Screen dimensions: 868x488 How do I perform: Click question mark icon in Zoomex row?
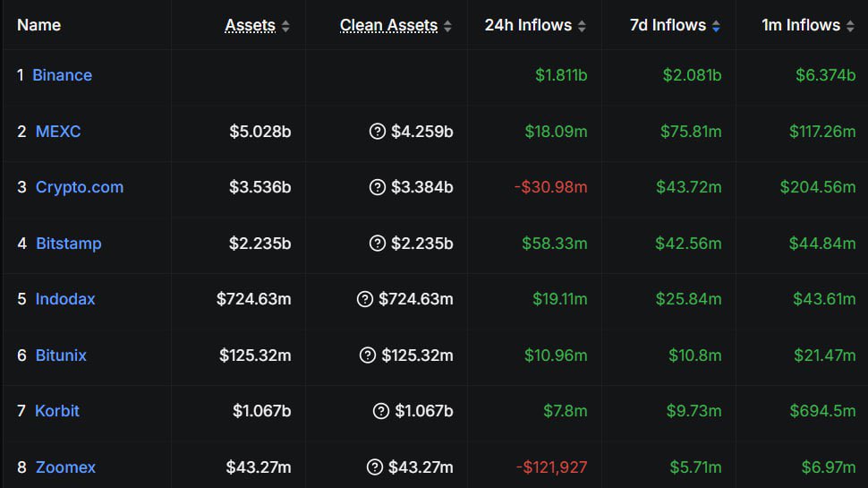coord(375,467)
